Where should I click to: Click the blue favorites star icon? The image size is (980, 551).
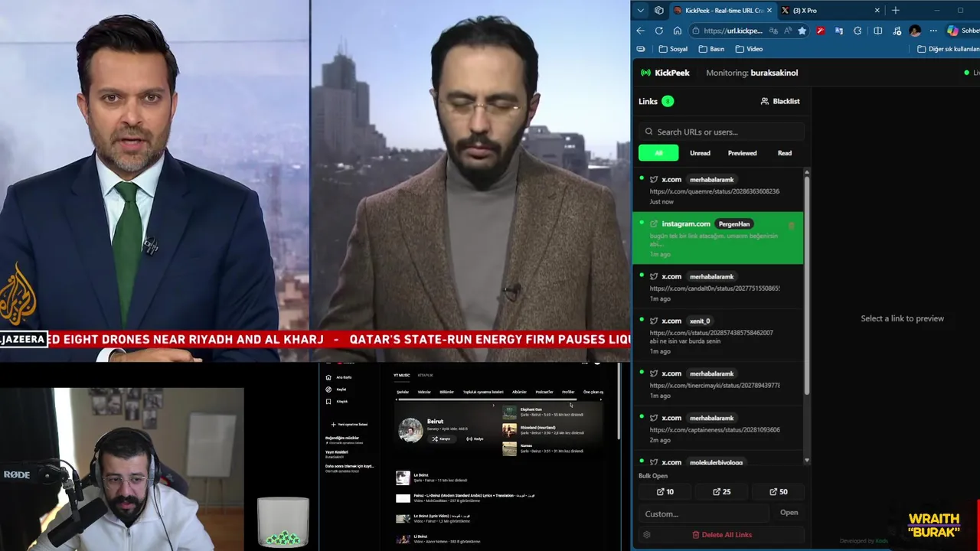coord(802,31)
